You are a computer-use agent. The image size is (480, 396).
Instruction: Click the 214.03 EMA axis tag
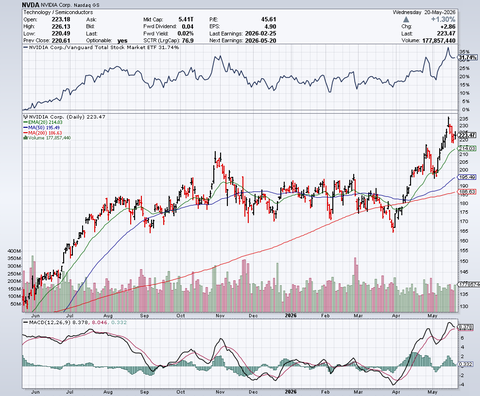(x=468, y=148)
